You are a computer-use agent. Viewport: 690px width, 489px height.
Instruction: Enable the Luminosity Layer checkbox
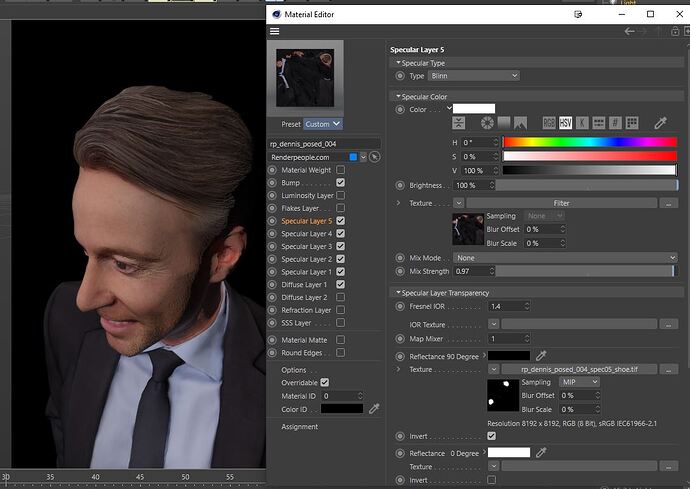click(x=341, y=195)
